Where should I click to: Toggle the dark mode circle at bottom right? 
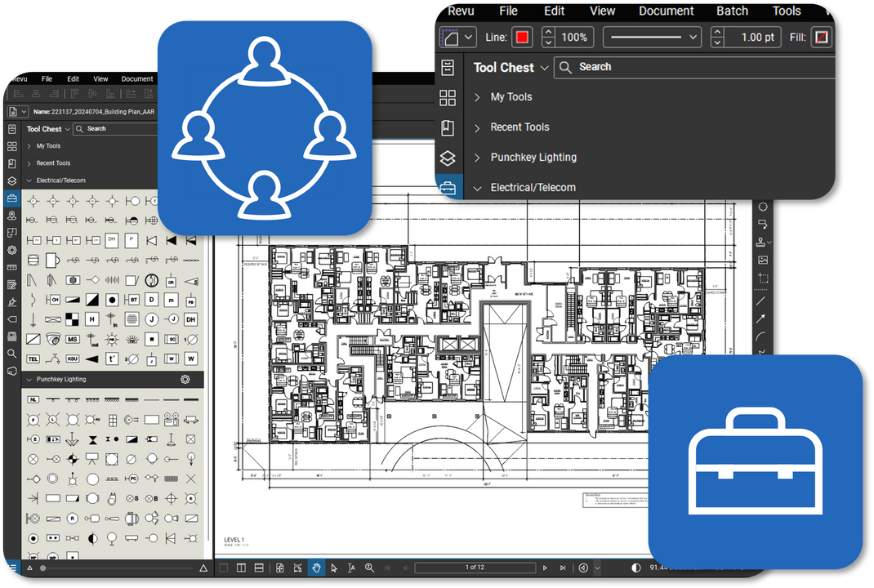point(635,568)
